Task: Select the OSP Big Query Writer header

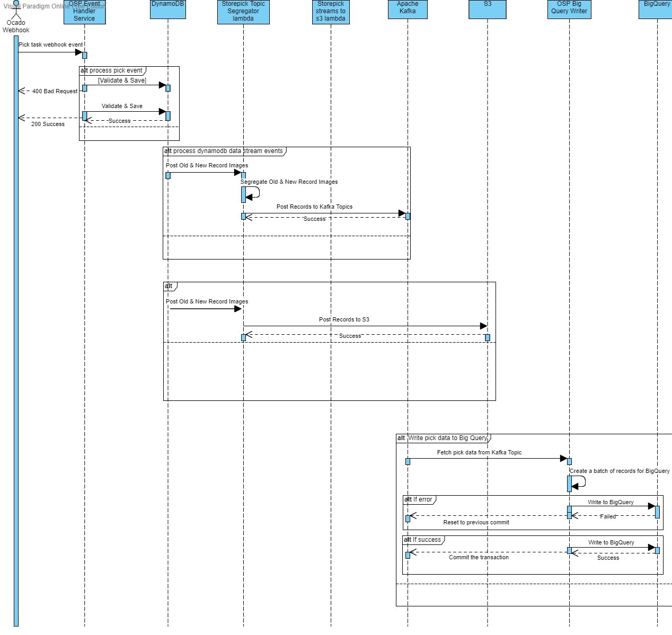Action: click(569, 9)
